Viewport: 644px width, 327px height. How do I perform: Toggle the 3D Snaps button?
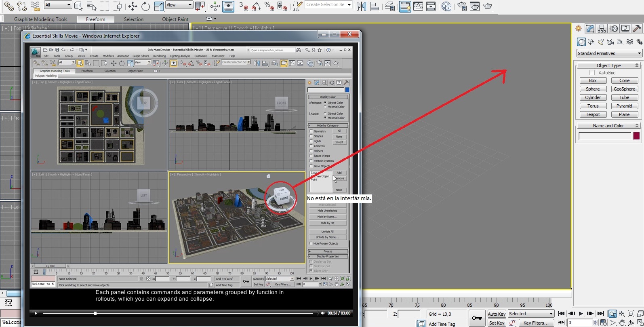tap(244, 6)
